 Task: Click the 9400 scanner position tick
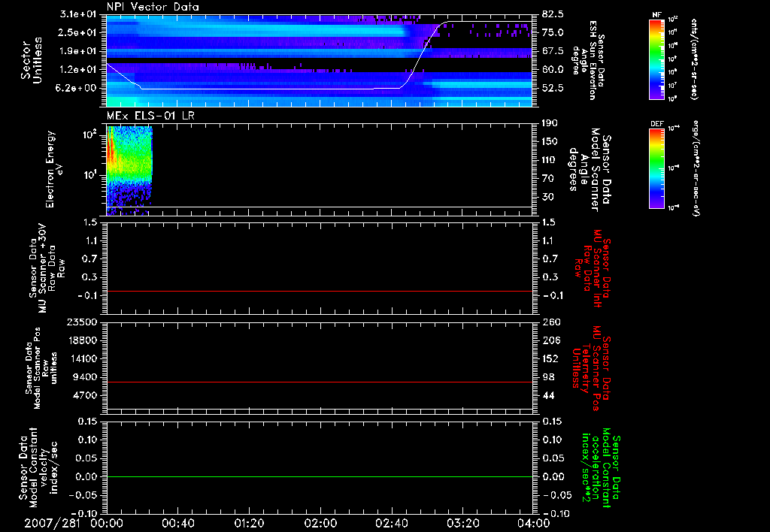click(85, 377)
